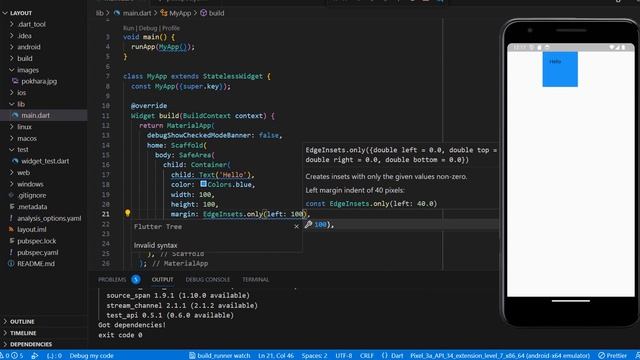
Task: Click the blue color swatch before Colors.blue
Action: (203, 184)
